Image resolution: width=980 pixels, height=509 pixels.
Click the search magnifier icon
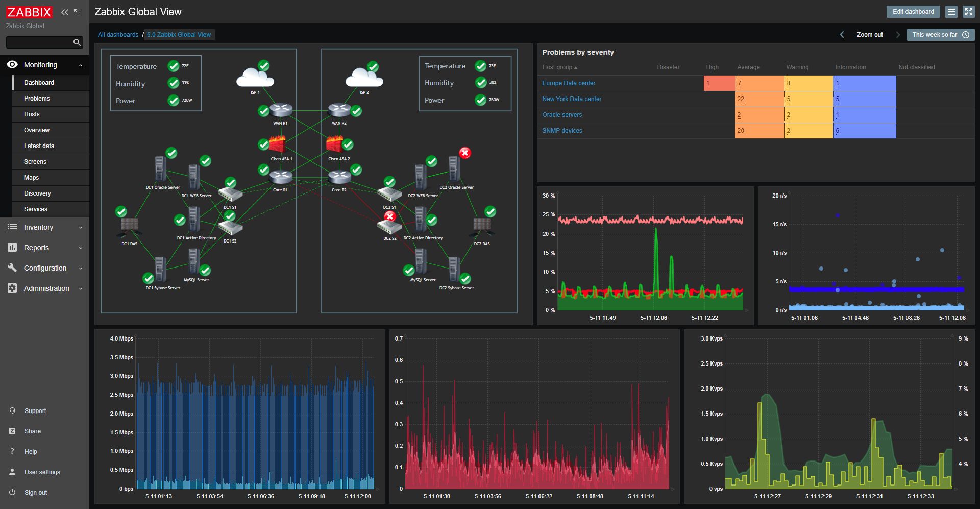[77, 42]
